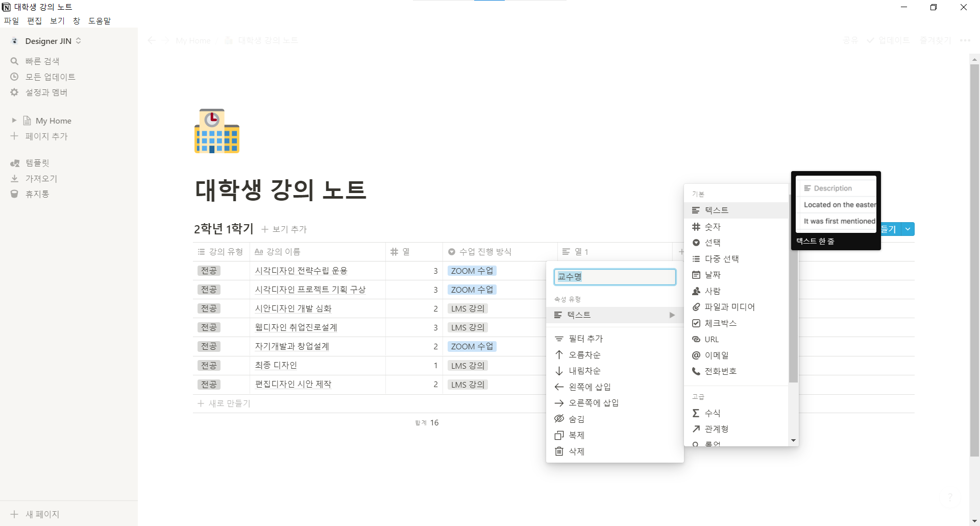Choose the 사람 person property type
980x526 pixels.
[736, 291]
